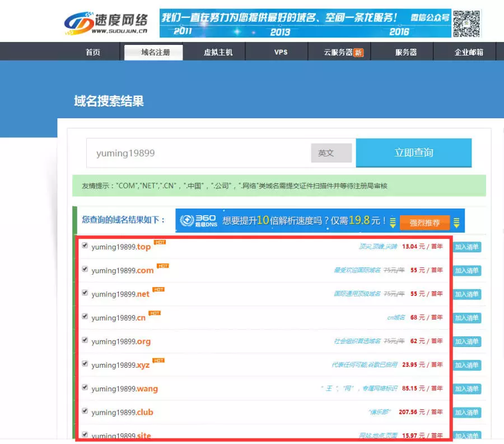Uncheck the yuming19899.site checkbox

85,434
